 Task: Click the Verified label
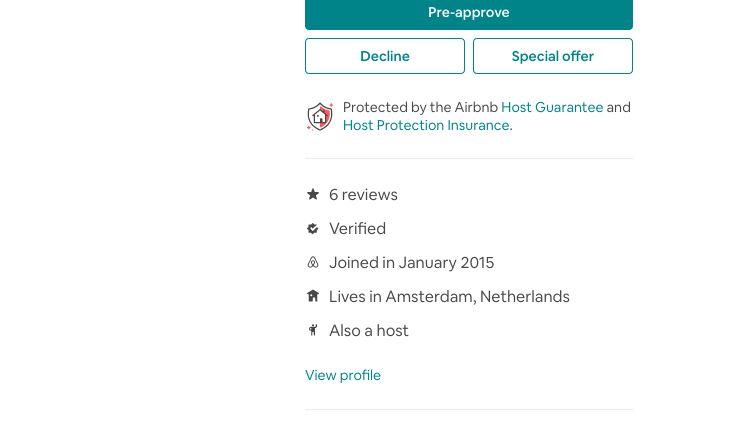pos(357,229)
